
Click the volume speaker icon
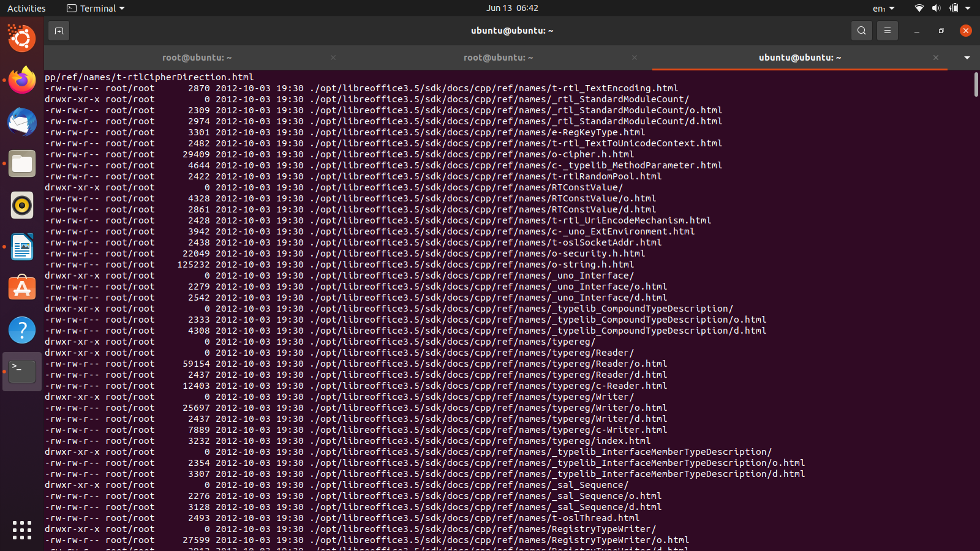[x=936, y=9]
